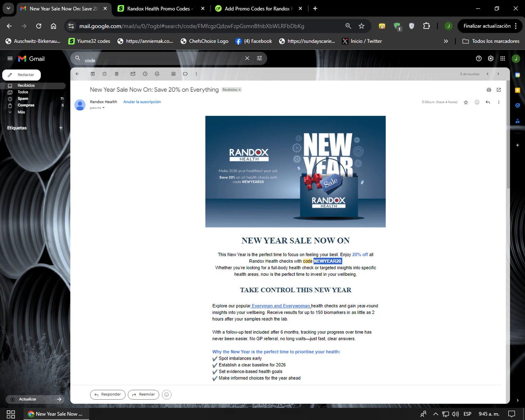Add an emoji reaction beside the star
Screen dimensions: 525x420
point(477,102)
